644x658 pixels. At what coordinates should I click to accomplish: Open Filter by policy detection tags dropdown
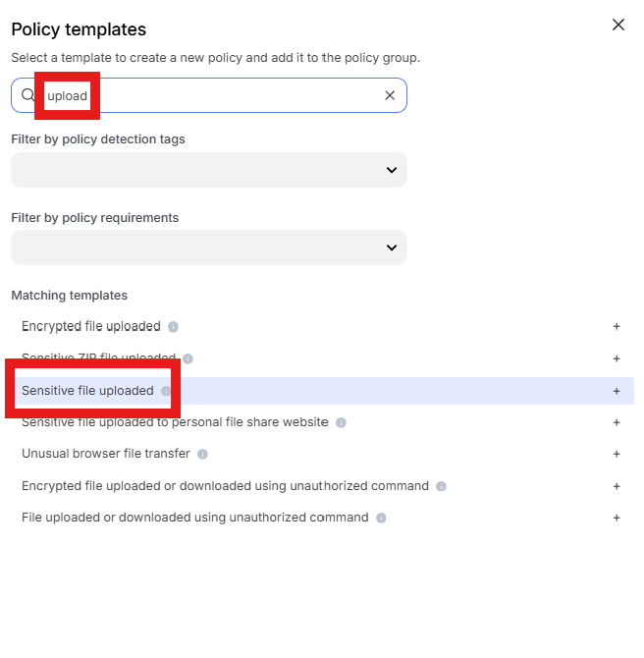pos(209,170)
